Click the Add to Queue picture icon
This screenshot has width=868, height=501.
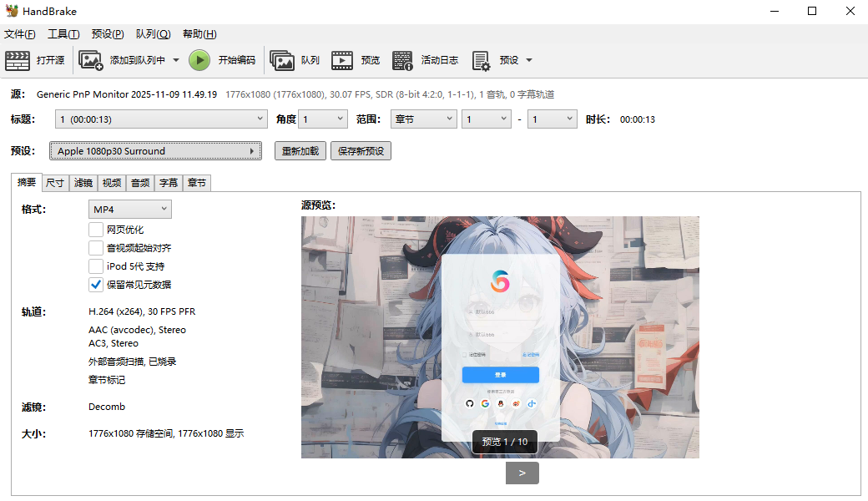tap(90, 60)
